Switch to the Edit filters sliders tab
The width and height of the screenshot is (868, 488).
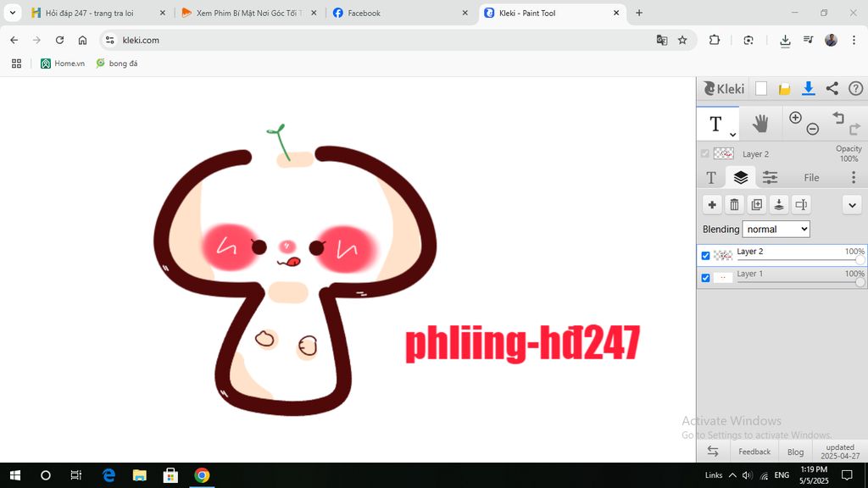click(770, 178)
